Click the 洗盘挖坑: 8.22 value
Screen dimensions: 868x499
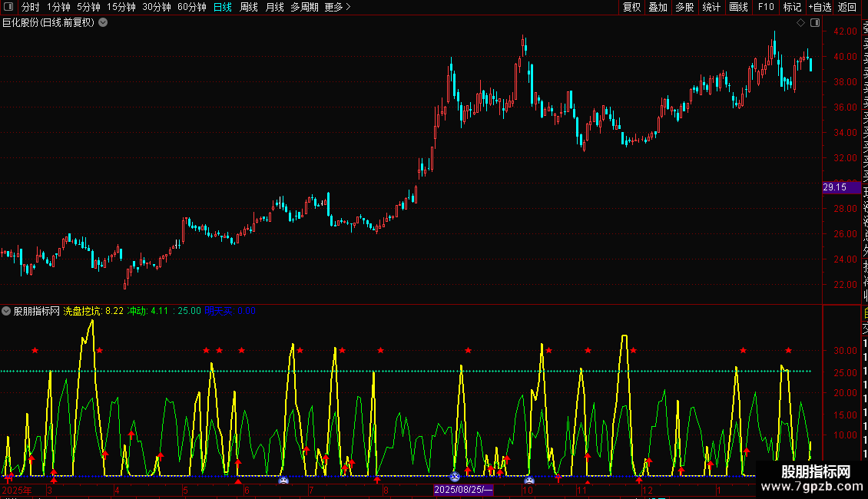pyautogui.click(x=93, y=311)
